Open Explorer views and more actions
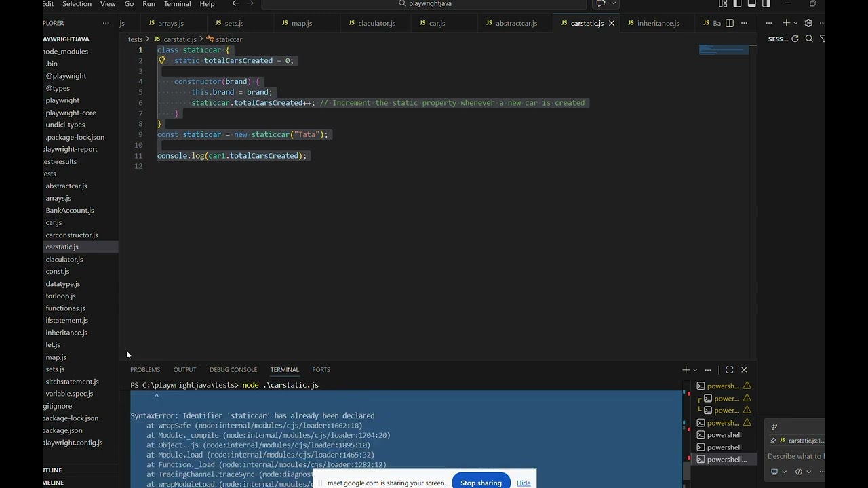 coord(106,23)
